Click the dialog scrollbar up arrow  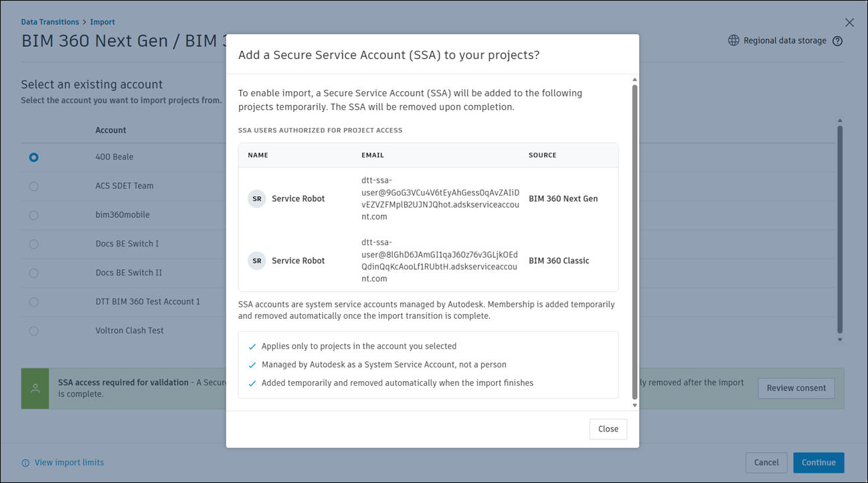point(634,80)
